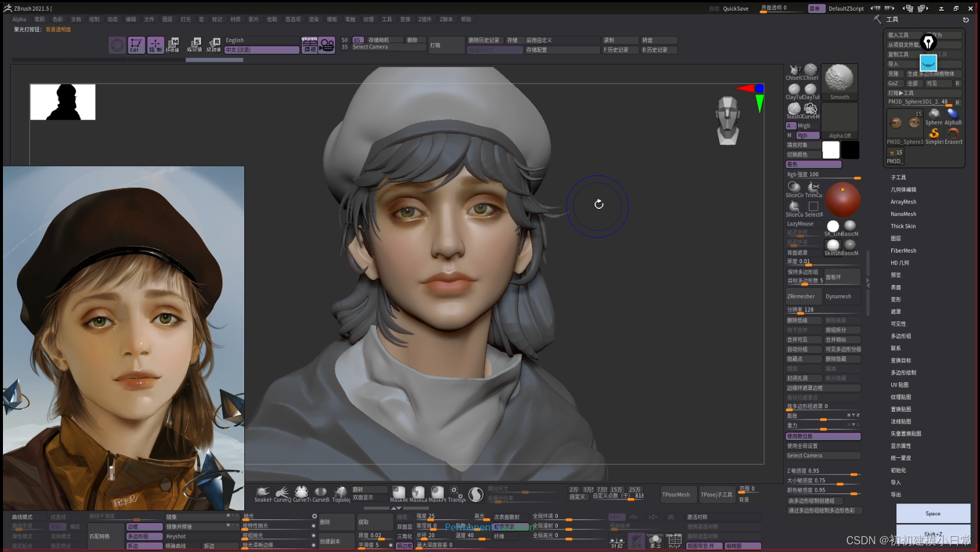Select the MaskLasso brush icon
Viewport: 980px width, 552px height.
coord(418,493)
